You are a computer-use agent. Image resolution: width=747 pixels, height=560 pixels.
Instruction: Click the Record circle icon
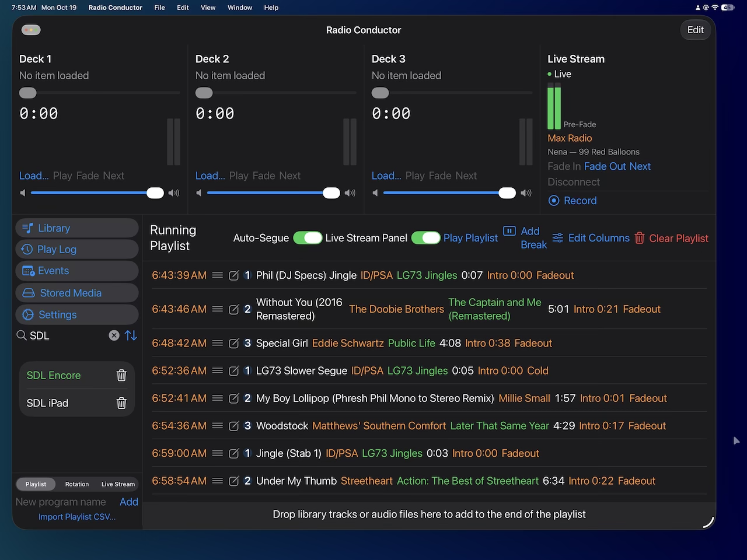554,201
